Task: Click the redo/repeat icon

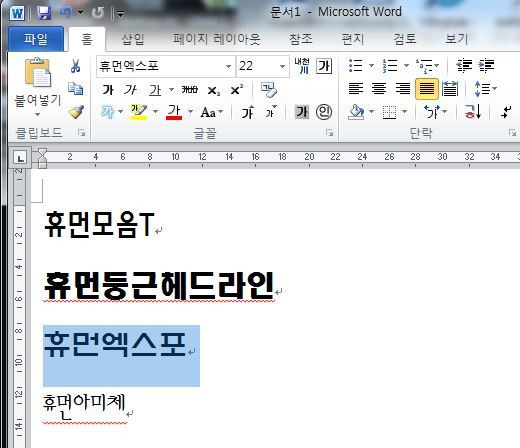Action: (x=98, y=13)
